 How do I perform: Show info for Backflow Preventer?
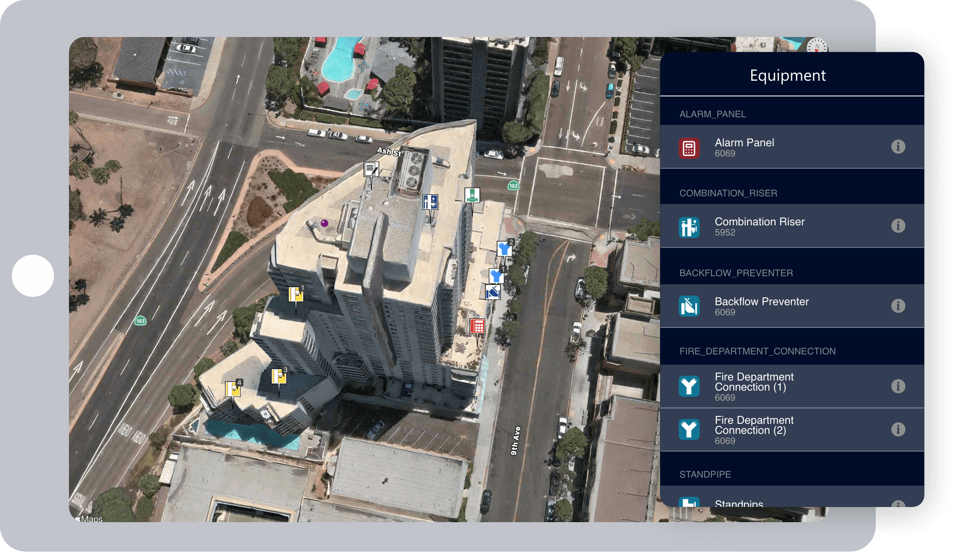coord(898,306)
